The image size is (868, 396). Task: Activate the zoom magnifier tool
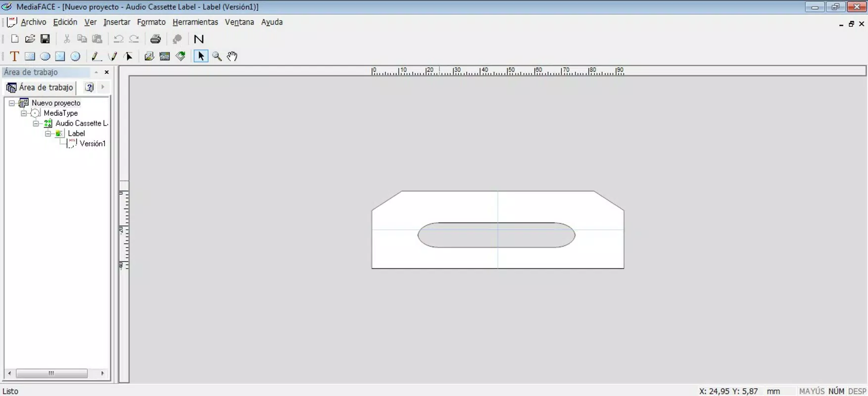pos(217,56)
